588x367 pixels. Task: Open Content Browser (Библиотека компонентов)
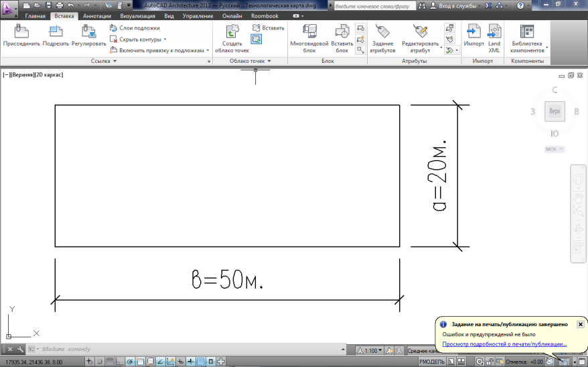point(527,39)
